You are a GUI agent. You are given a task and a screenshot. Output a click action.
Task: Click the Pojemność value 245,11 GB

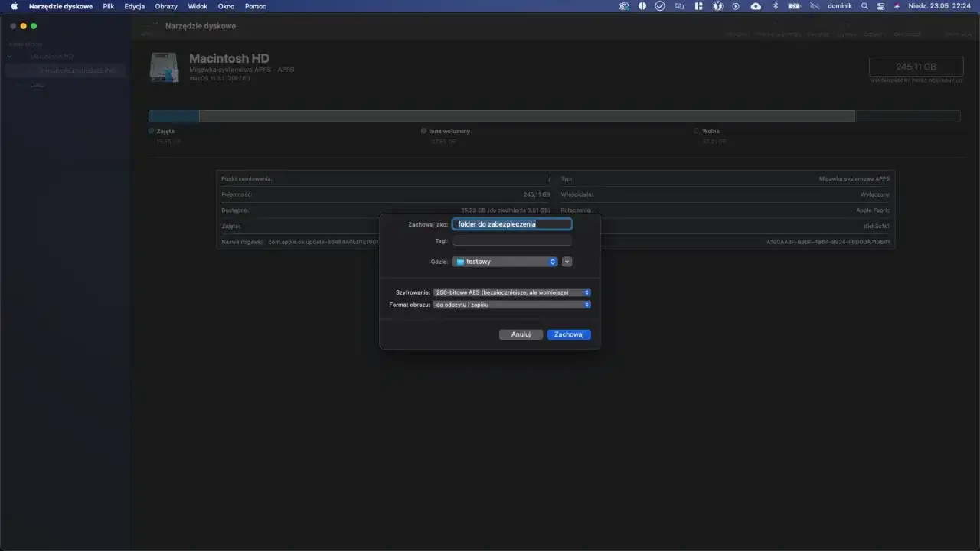click(537, 194)
